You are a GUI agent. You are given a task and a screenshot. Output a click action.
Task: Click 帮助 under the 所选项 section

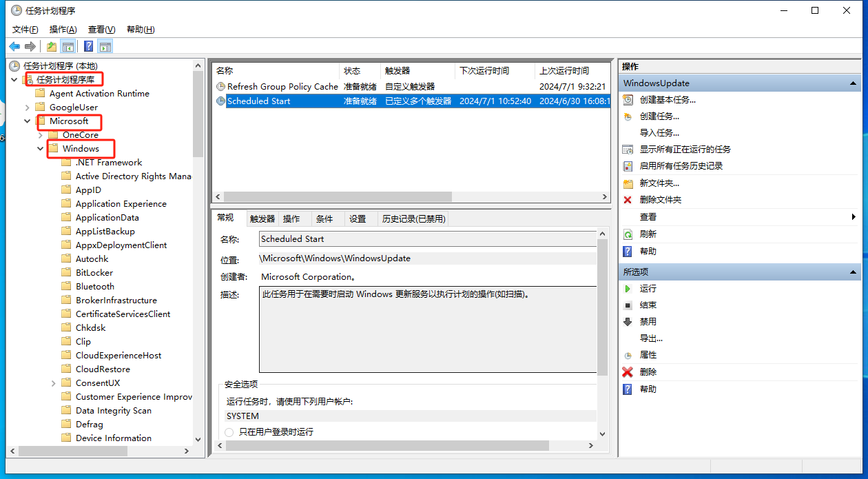coord(648,389)
